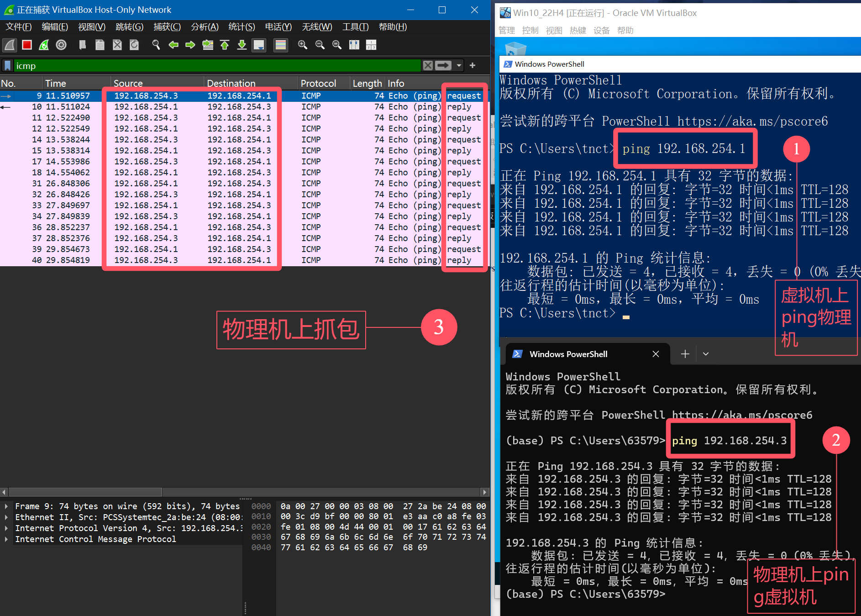Expand the Frame 9 details tree
Screen dimensions: 861x616
click(6, 506)
